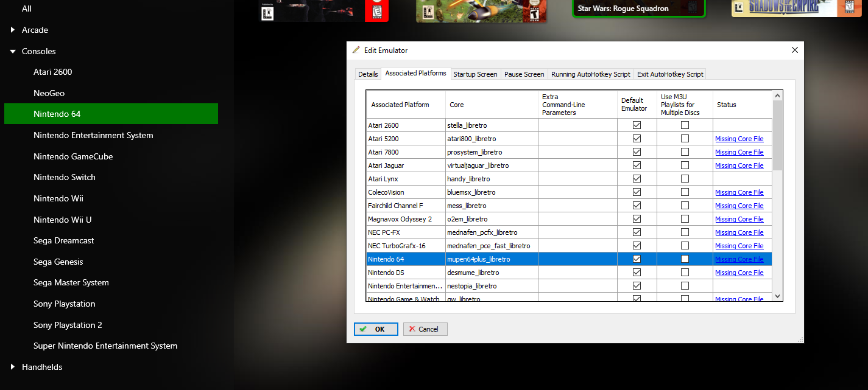868x390 pixels.
Task: Click the pencil icon in Edit Emulator title
Action: pyautogui.click(x=356, y=50)
